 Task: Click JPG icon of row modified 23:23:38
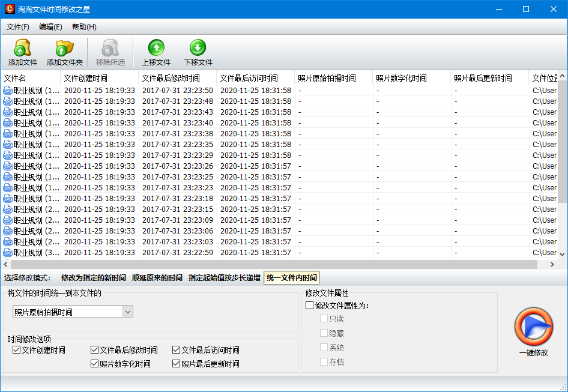pyautogui.click(x=8, y=134)
